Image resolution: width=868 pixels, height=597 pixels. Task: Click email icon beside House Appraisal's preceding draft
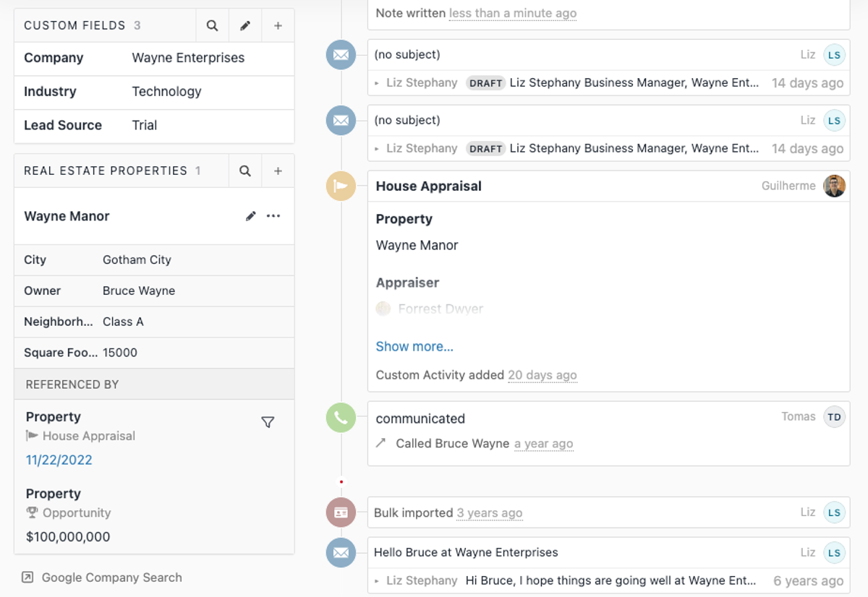click(341, 120)
